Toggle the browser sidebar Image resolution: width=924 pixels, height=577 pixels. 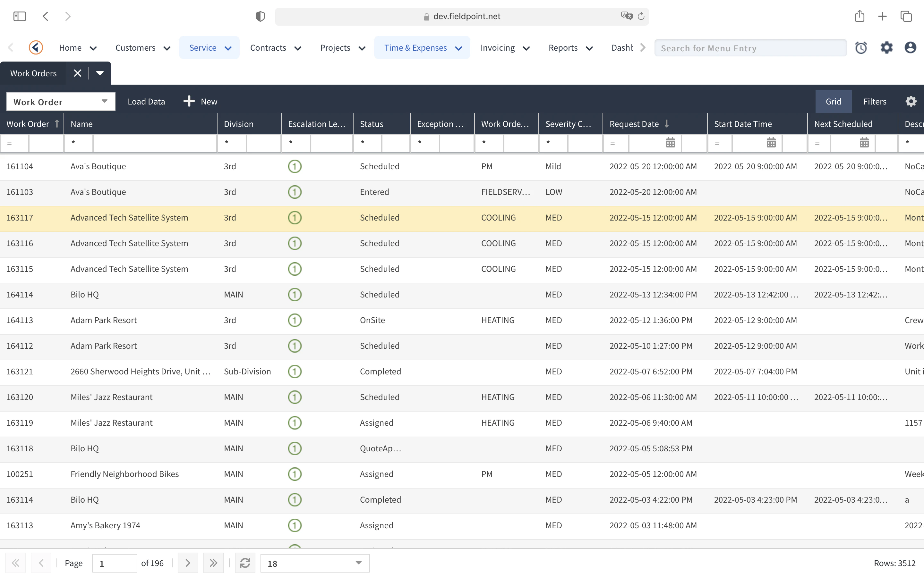(x=20, y=16)
